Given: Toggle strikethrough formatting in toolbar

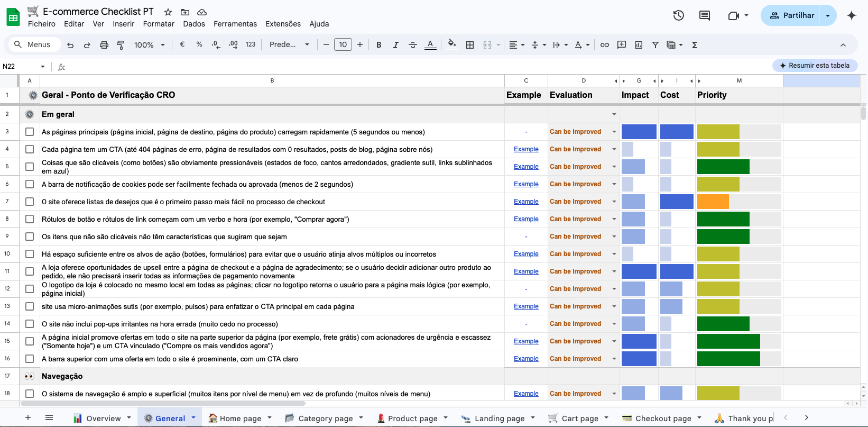Looking at the screenshot, I should [413, 45].
